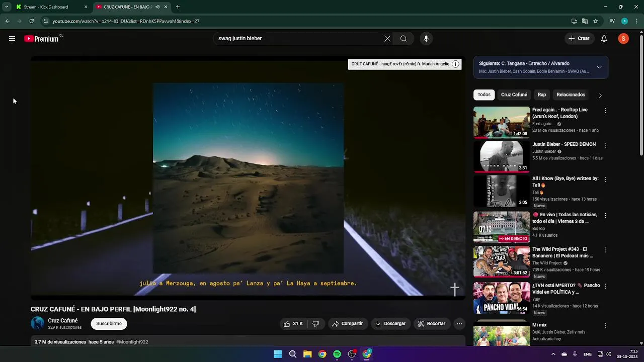Select the Todos filter chip
Viewport: 644px width, 362px height.
484,95
